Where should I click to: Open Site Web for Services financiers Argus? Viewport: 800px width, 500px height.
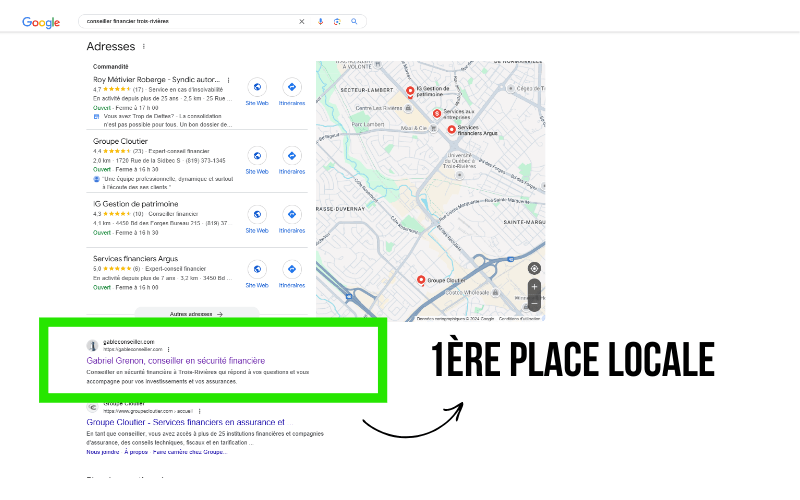click(x=257, y=274)
